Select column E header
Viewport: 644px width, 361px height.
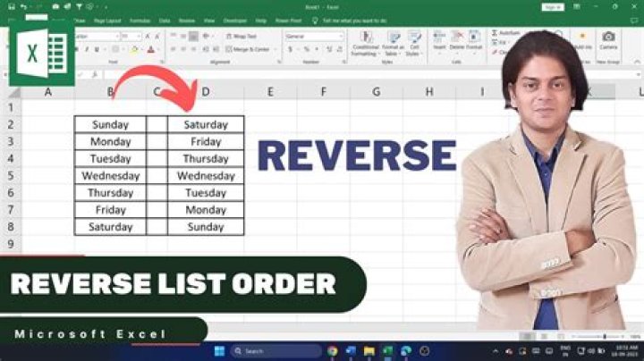pos(270,92)
